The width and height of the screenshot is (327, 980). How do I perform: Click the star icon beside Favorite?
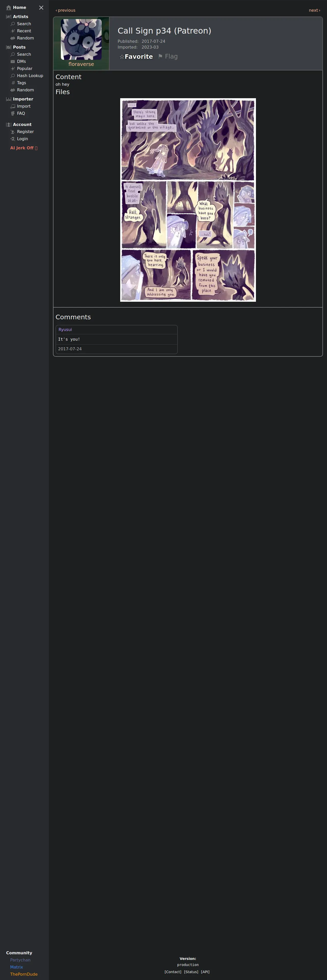tap(122, 57)
